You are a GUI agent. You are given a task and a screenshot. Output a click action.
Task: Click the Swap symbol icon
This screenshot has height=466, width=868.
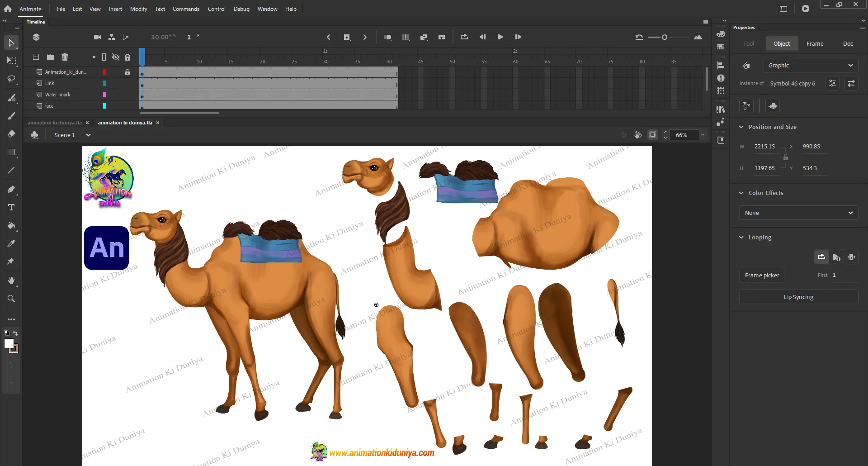[x=851, y=83]
